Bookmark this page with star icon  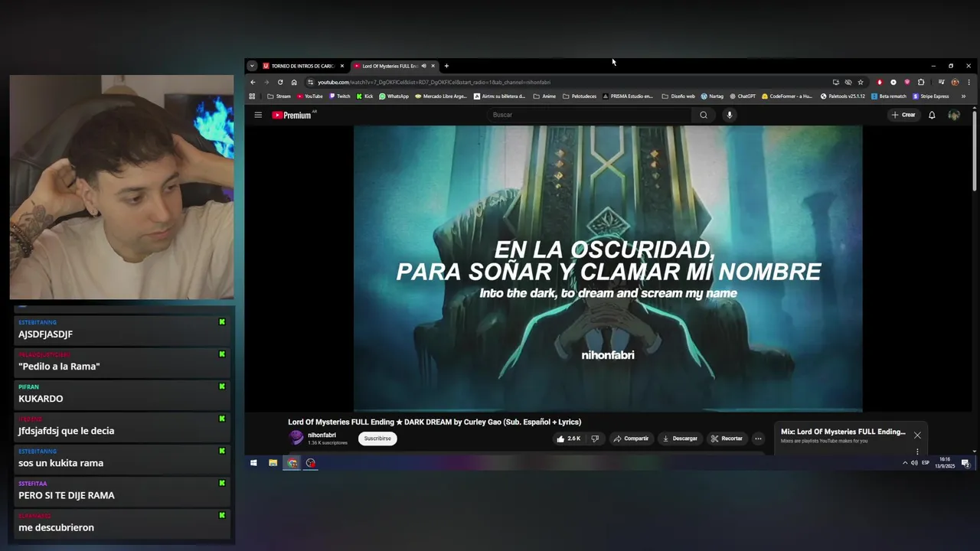[861, 82]
